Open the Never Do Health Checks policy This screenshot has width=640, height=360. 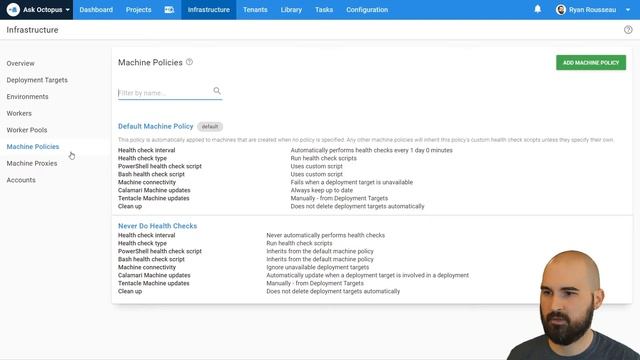tap(158, 226)
